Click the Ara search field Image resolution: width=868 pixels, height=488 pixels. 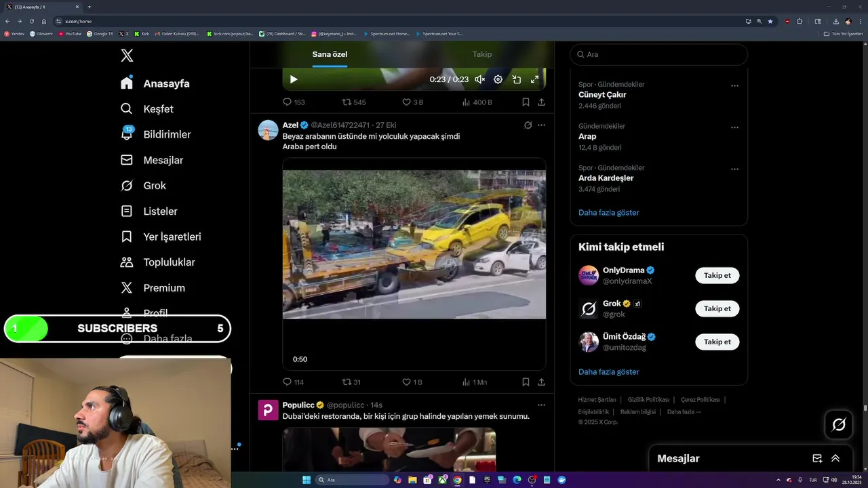(659, 54)
